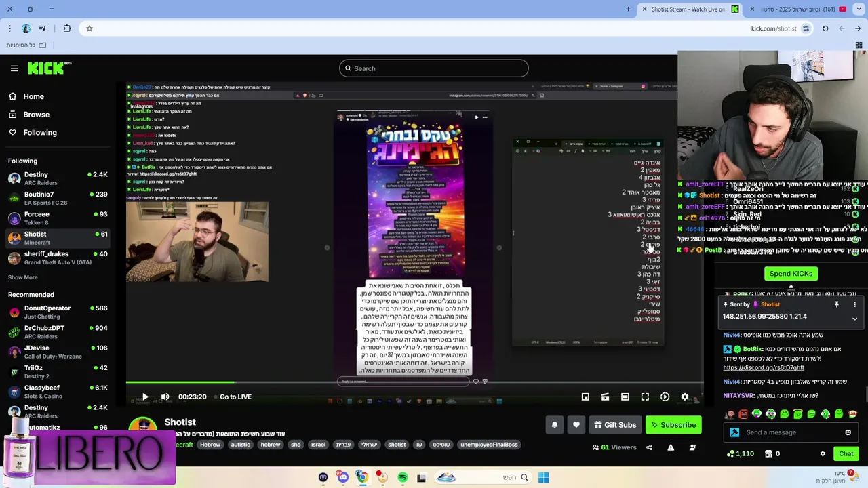Click the israel tag
The height and width of the screenshot is (488, 868).
pyautogui.click(x=318, y=445)
